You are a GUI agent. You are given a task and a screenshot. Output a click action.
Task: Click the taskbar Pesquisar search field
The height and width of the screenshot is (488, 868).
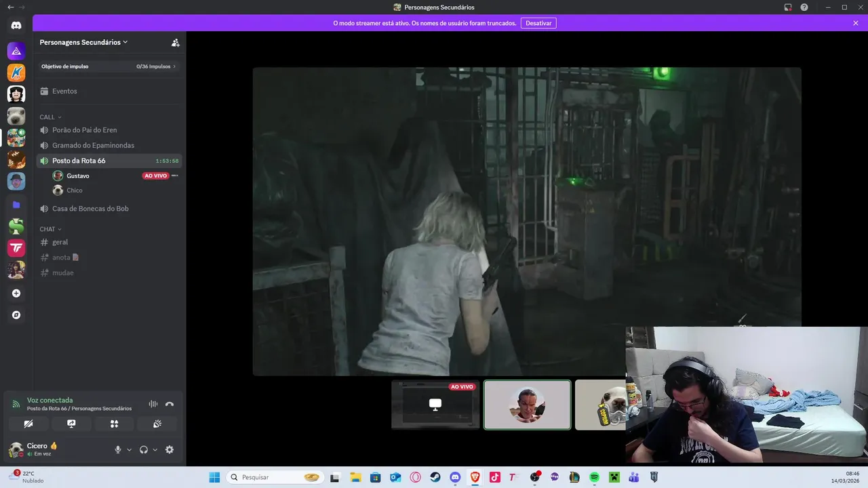275,477
